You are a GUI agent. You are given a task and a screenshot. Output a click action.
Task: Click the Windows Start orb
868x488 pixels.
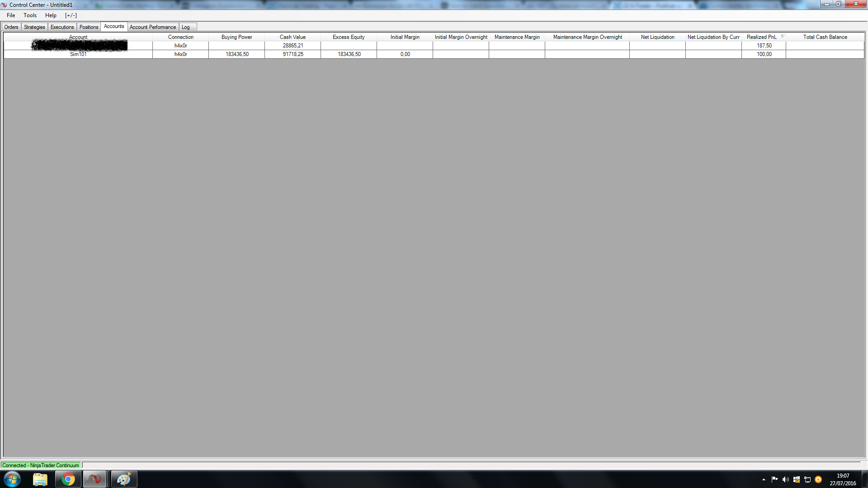[12, 479]
